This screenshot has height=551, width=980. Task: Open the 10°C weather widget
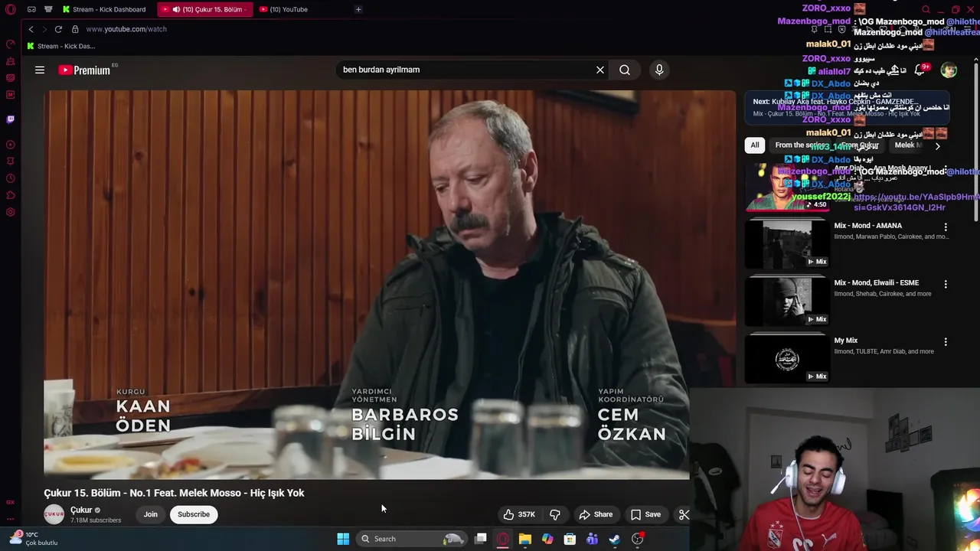click(x=34, y=539)
